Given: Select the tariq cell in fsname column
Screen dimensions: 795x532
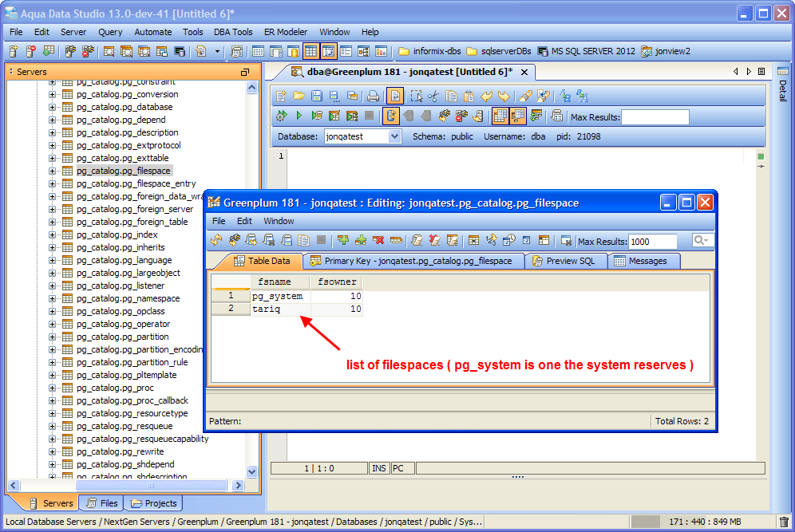Looking at the screenshot, I should [x=280, y=309].
